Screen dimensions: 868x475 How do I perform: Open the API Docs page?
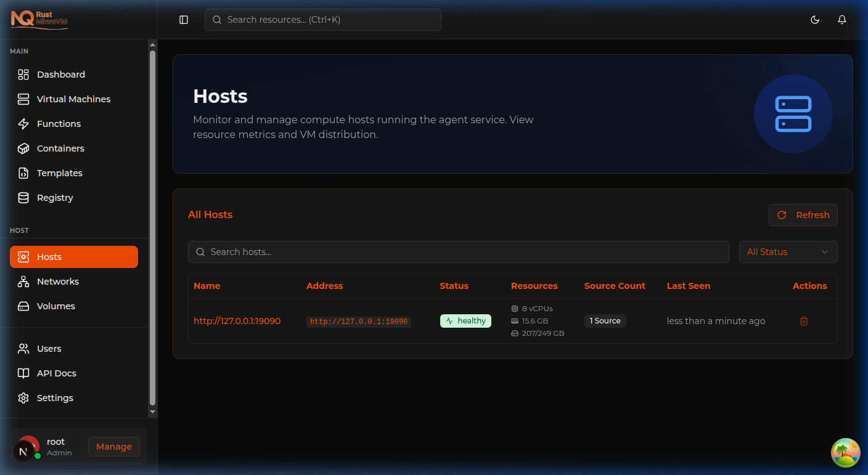coord(56,373)
